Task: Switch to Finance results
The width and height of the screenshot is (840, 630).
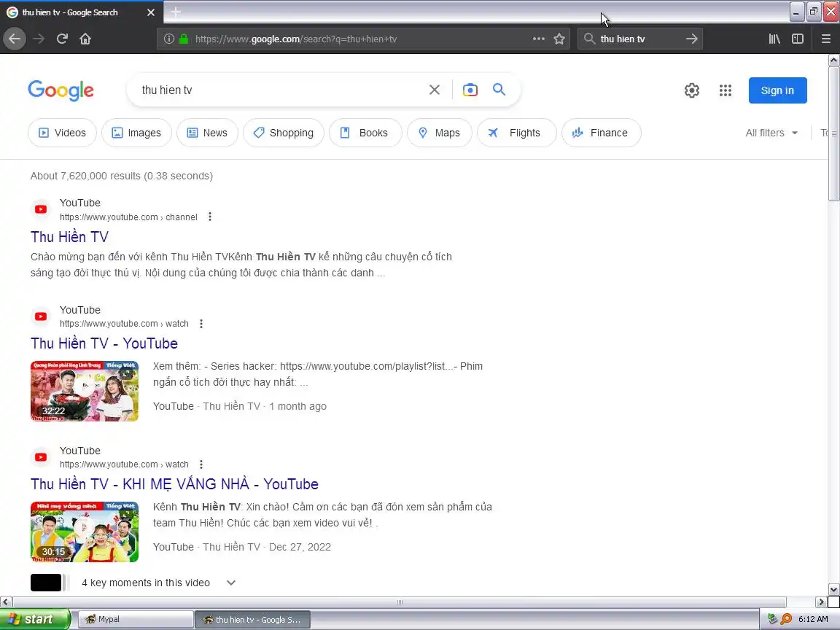Action: (x=601, y=133)
